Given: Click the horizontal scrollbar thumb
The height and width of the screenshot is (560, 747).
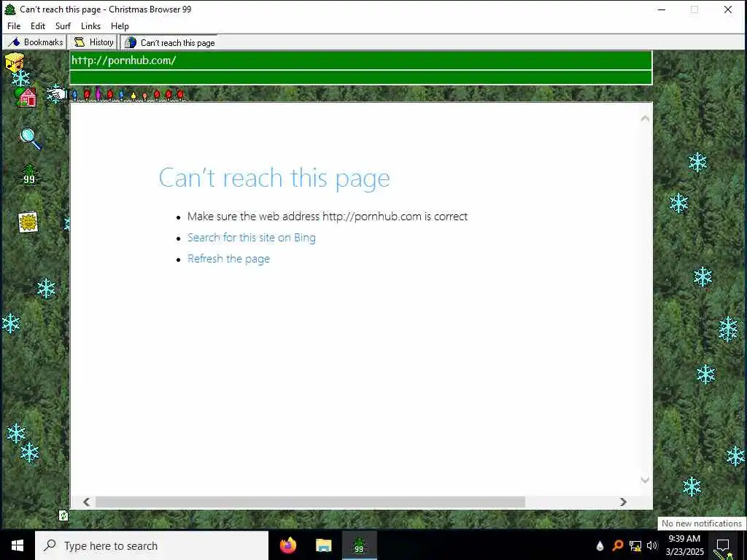Looking at the screenshot, I should [x=310, y=502].
